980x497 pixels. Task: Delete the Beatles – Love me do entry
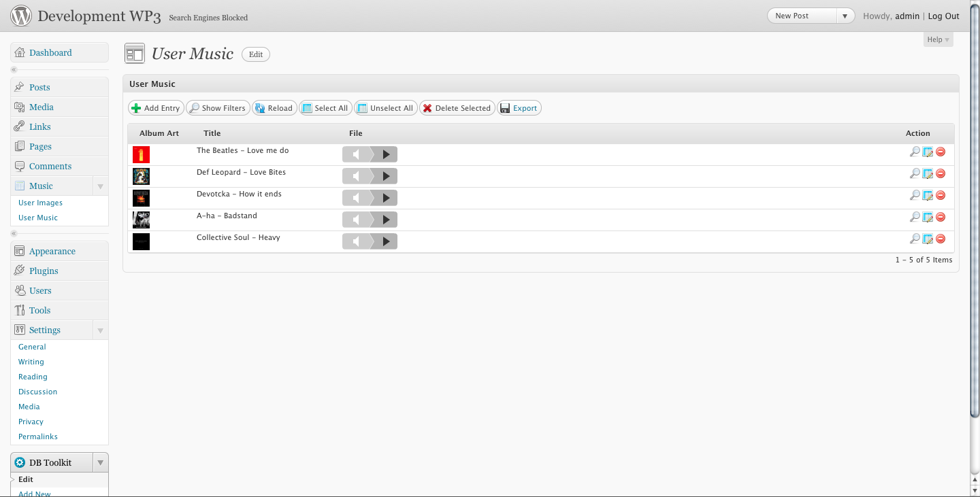pyautogui.click(x=941, y=152)
